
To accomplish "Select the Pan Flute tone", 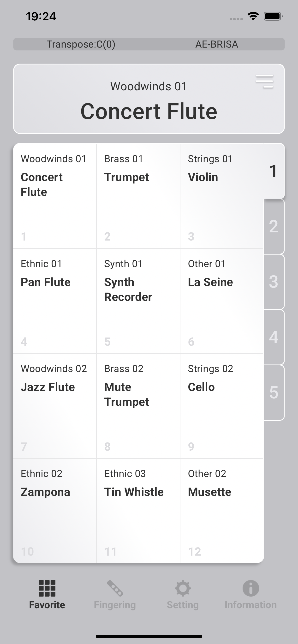I will [x=55, y=301].
